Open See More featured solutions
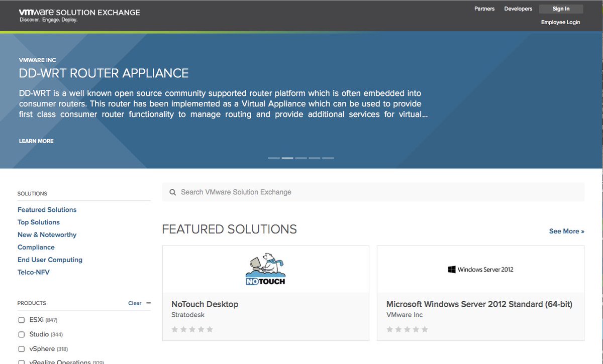 [x=567, y=231]
